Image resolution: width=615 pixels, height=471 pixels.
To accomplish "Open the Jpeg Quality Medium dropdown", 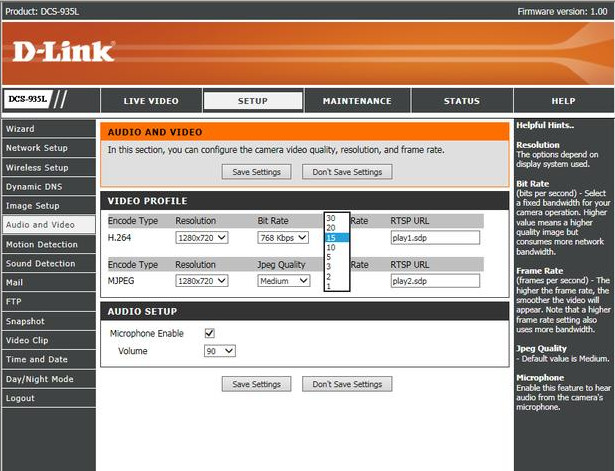I will tap(284, 281).
